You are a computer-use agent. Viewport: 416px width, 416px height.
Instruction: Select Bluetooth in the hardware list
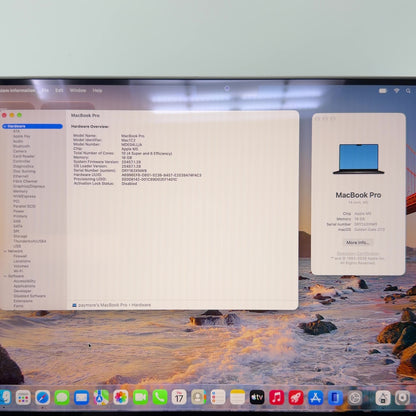click(x=22, y=146)
